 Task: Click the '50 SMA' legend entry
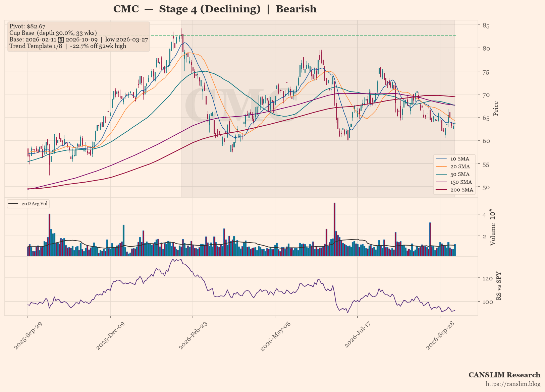click(454, 174)
